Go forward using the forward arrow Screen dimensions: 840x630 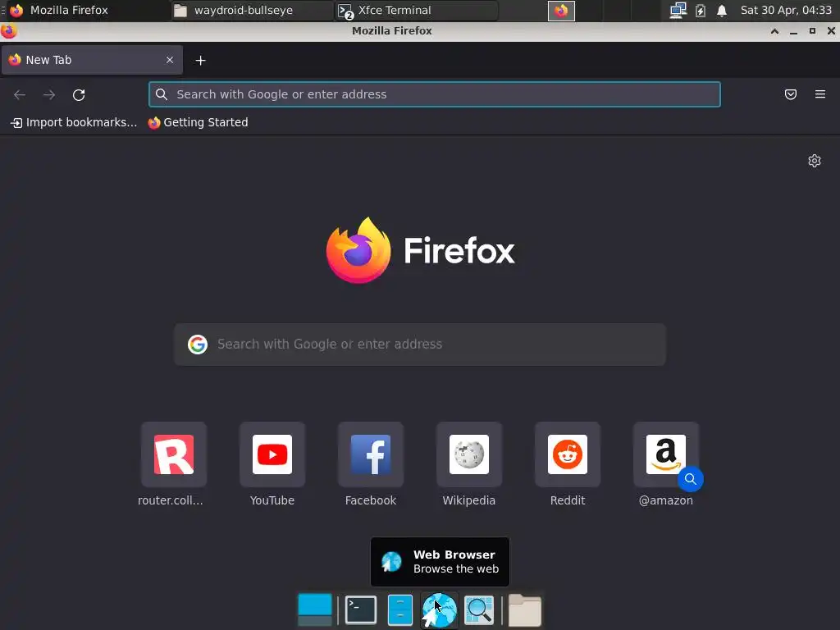49,95
